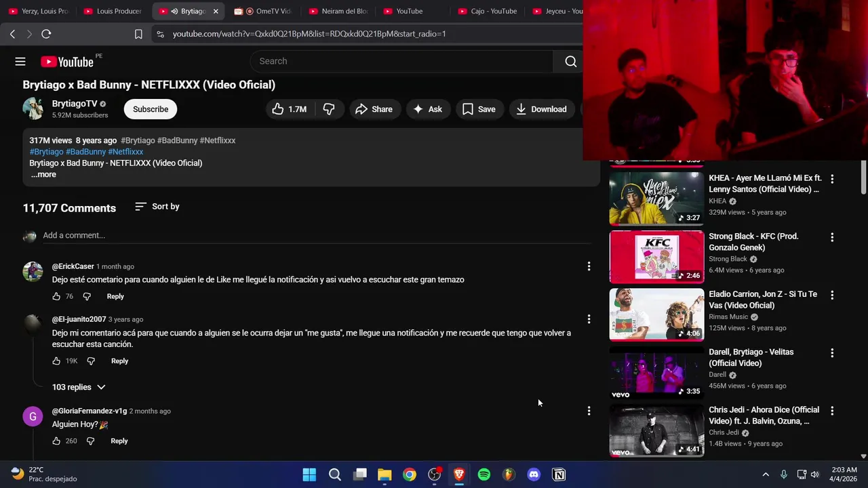This screenshot has width=868, height=488.
Task: Open the #BadBunny blue hashtag link
Action: coord(85,152)
